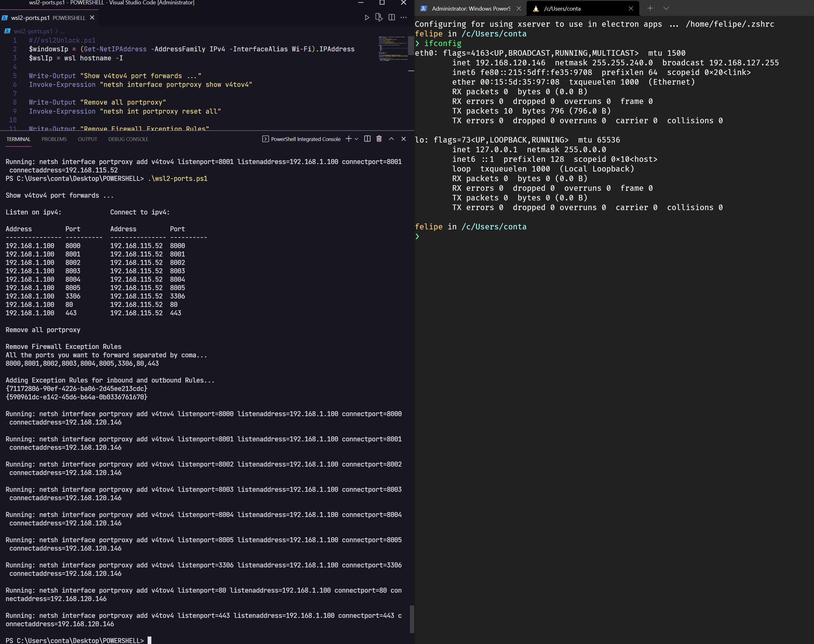
Task: Create a new integrated terminal
Action: tap(348, 139)
